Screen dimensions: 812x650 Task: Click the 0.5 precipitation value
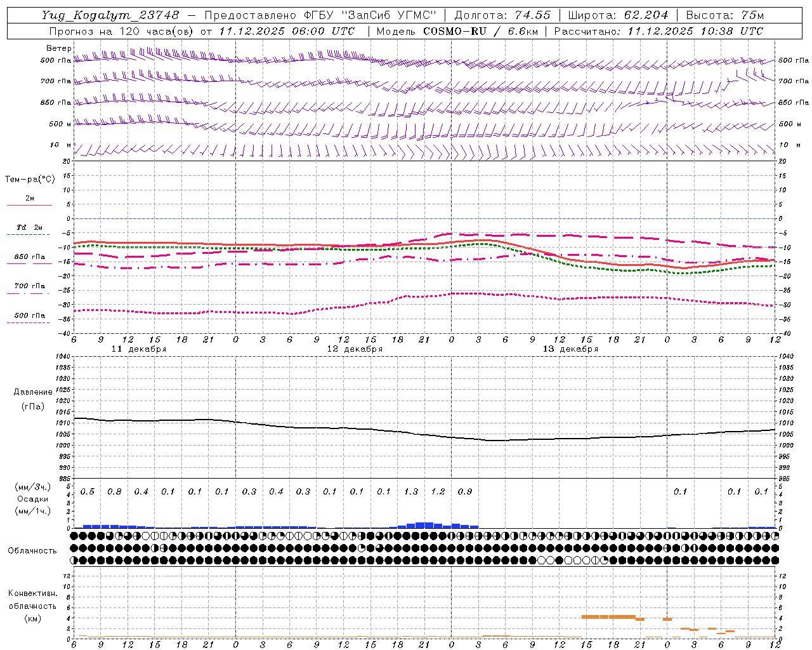pos(88,492)
